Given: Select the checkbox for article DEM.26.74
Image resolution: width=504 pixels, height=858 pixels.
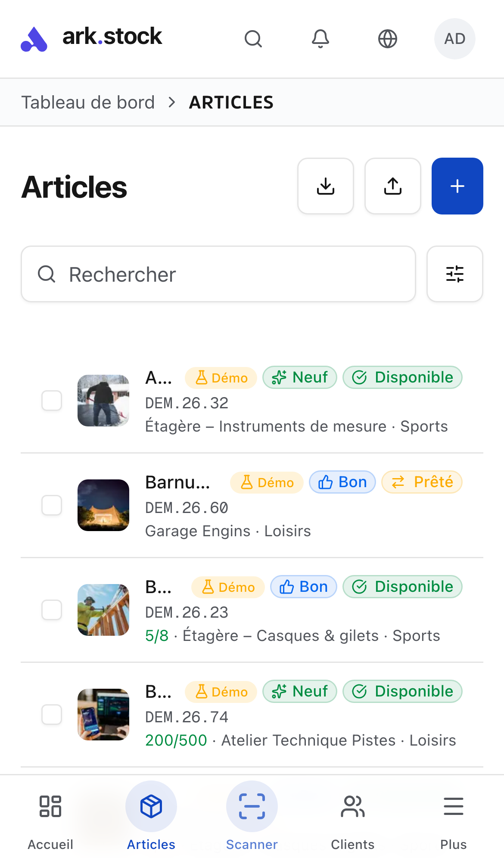Looking at the screenshot, I should (52, 715).
